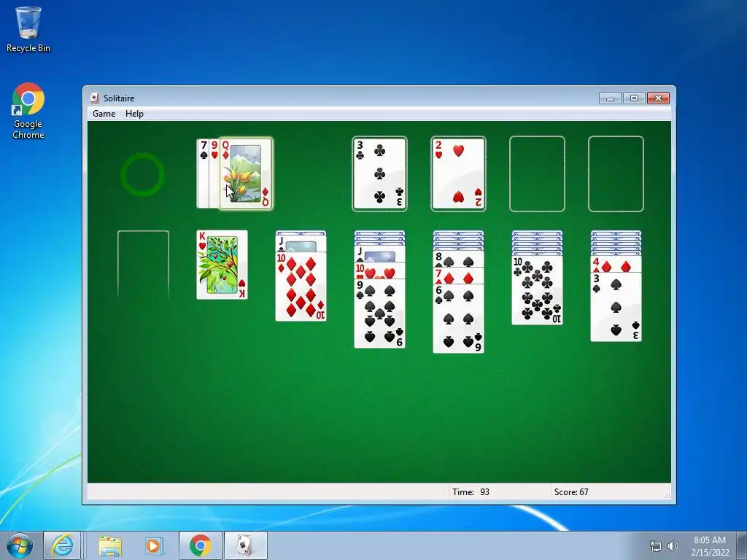This screenshot has height=560, width=747.
Task: Select the Jack above the 10 of Hearts
Action: click(x=379, y=254)
